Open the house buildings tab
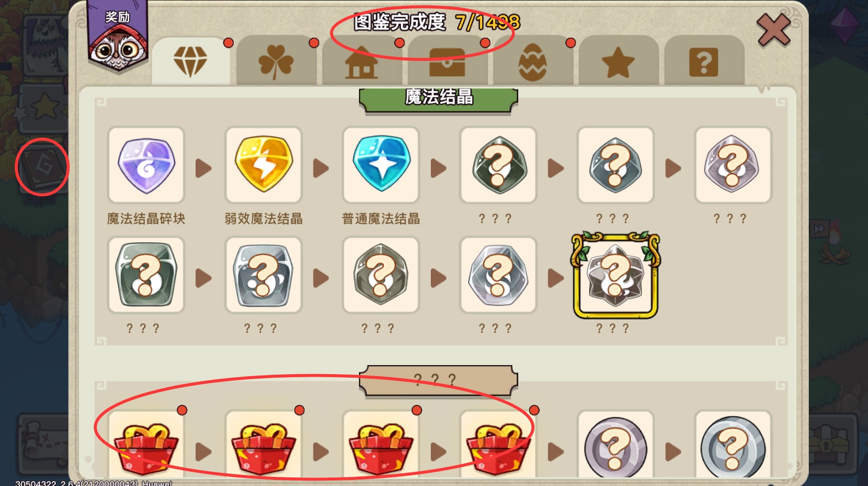 click(x=362, y=61)
